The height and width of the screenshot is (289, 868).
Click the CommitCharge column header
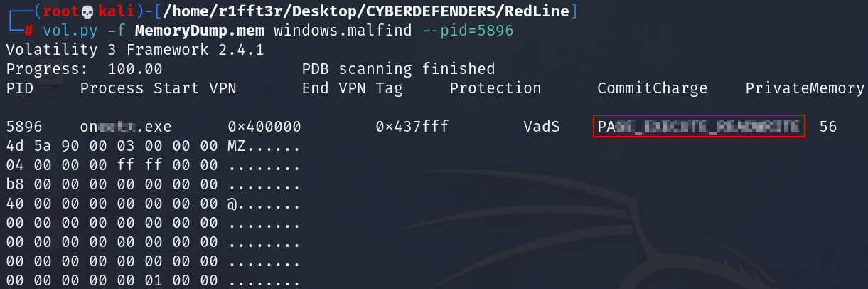(652, 88)
